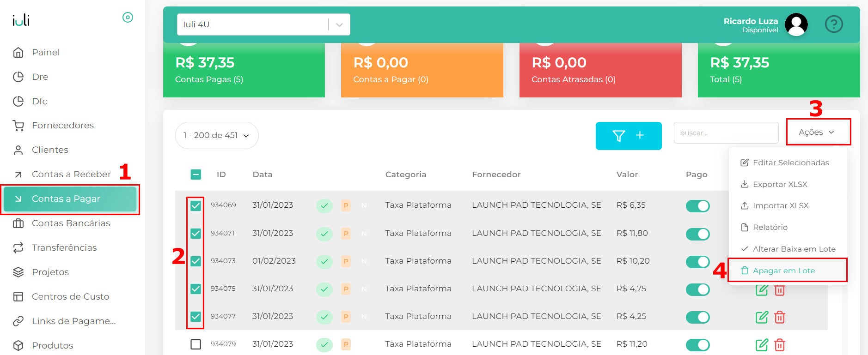Click the Ricardo Luza profile avatar
The image size is (868, 355).
tap(796, 24)
